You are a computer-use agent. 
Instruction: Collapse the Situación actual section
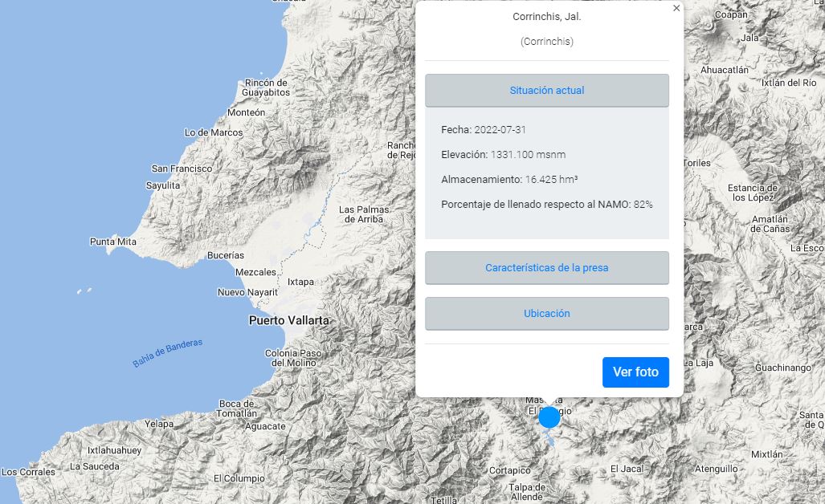(x=546, y=91)
